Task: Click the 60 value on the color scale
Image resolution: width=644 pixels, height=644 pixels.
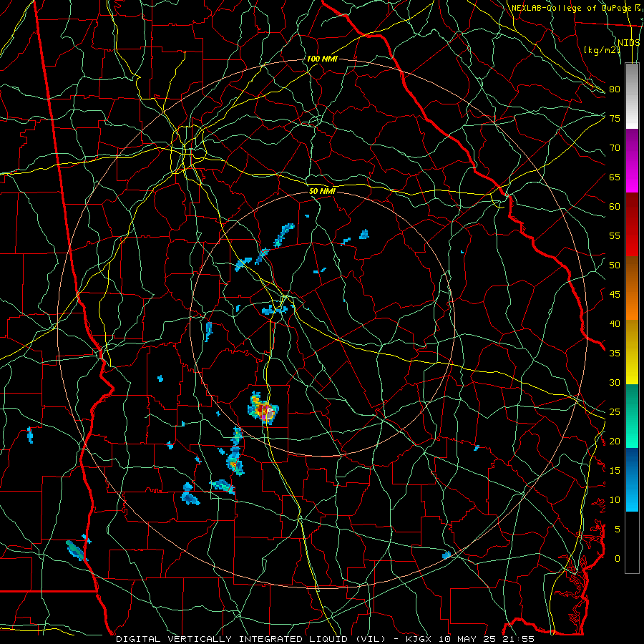Action: click(615, 207)
